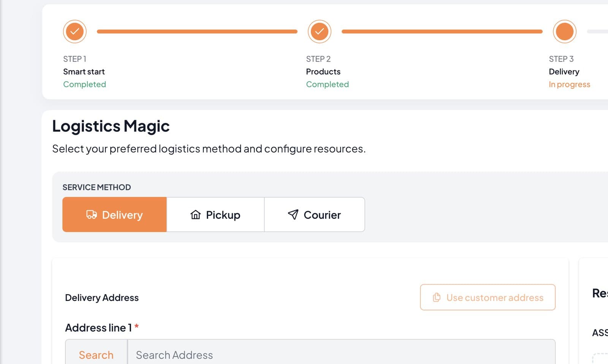
Task: Click the STEP 3 caption text
Action: pos(561,59)
